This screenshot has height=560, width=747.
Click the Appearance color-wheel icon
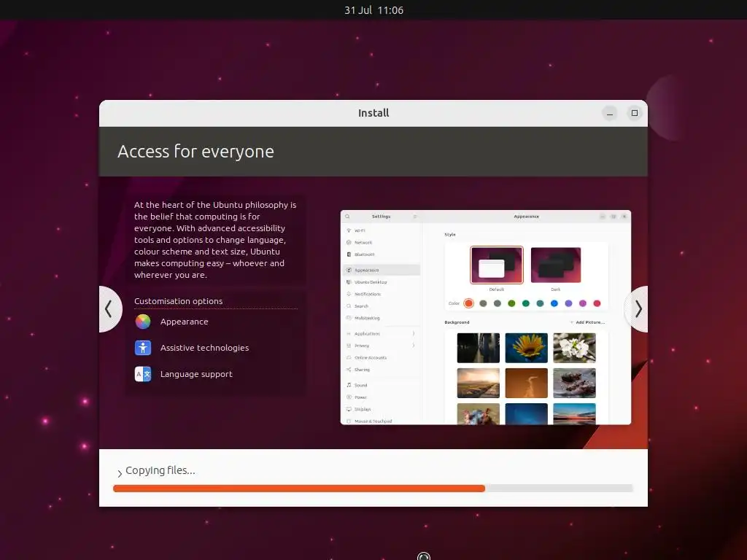point(143,322)
